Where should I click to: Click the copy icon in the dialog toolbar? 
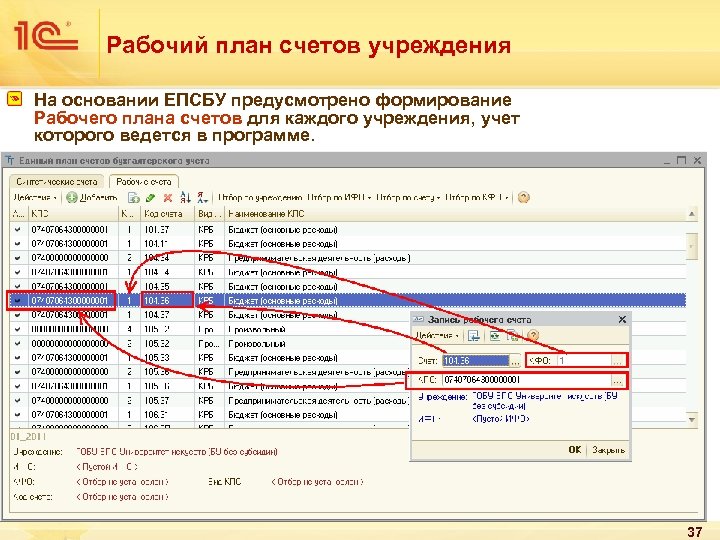click(513, 336)
